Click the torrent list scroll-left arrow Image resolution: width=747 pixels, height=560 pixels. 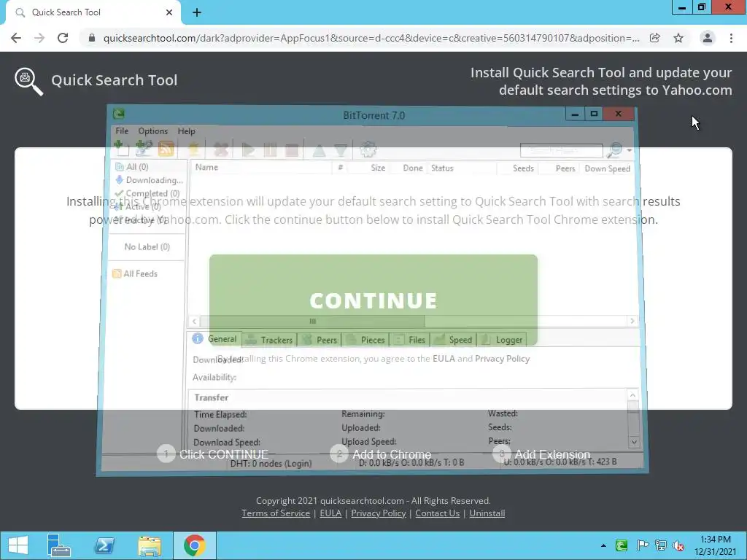tap(194, 321)
